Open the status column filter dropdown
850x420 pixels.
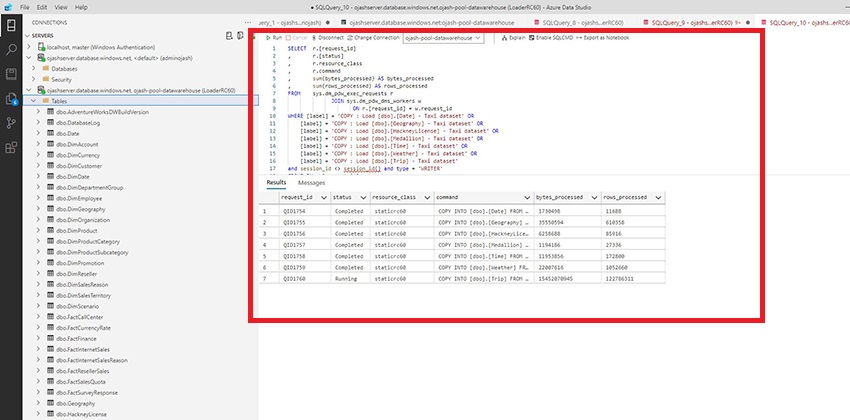click(363, 198)
